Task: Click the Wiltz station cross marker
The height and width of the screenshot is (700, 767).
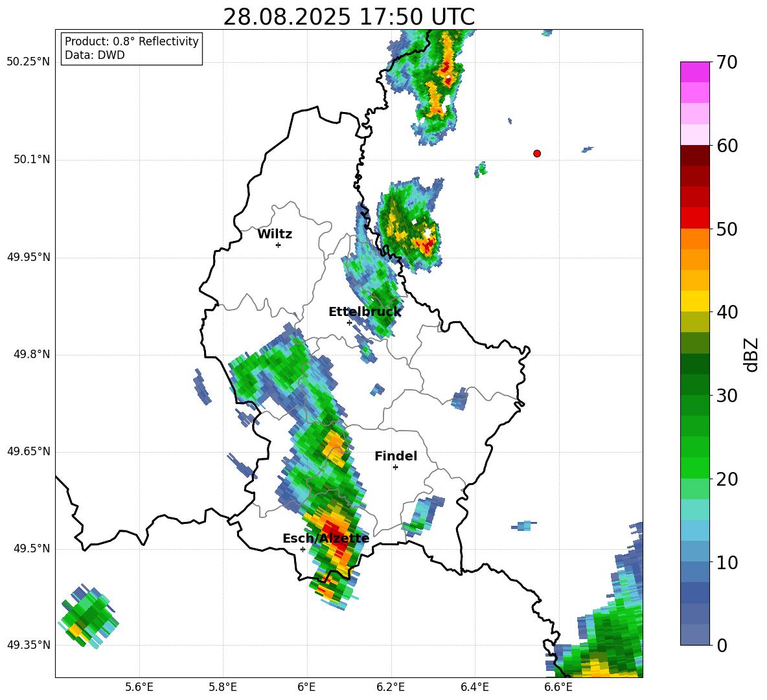Action: point(278,245)
